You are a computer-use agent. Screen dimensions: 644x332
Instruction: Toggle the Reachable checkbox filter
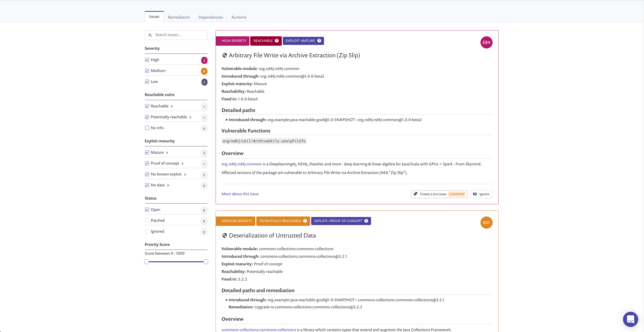click(x=147, y=106)
